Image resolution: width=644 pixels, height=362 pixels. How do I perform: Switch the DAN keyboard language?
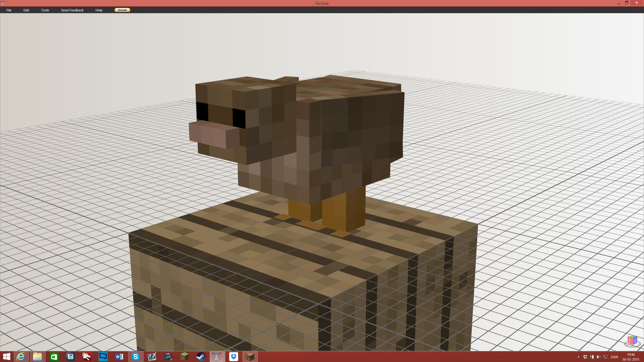click(615, 356)
